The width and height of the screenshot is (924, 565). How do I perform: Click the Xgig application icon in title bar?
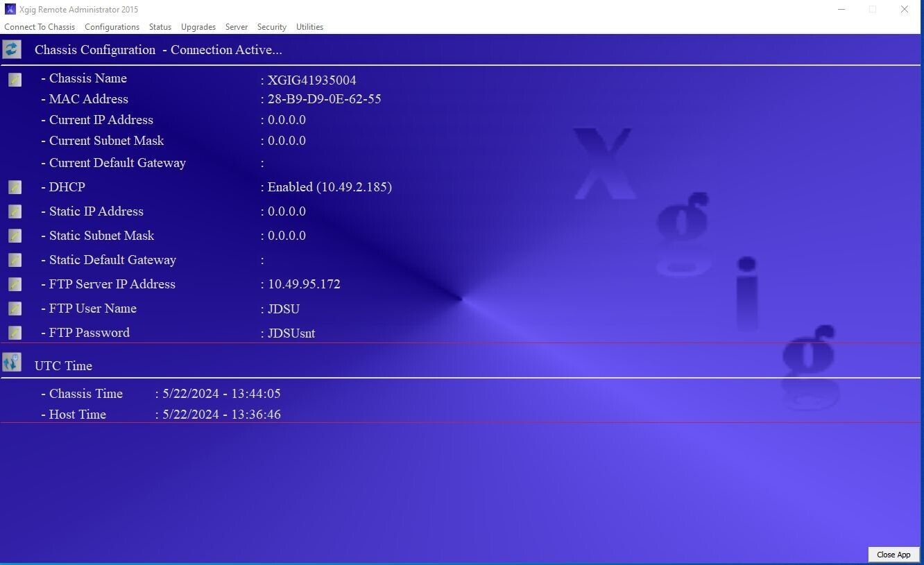(10, 9)
